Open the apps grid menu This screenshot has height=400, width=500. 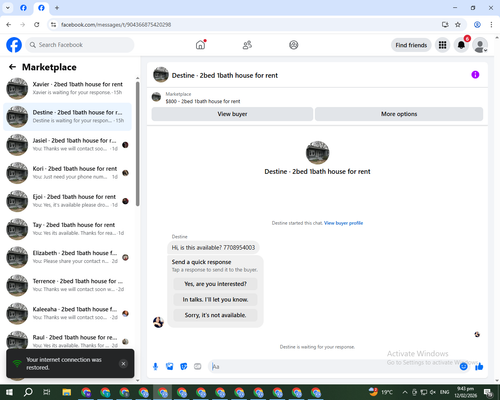[442, 45]
